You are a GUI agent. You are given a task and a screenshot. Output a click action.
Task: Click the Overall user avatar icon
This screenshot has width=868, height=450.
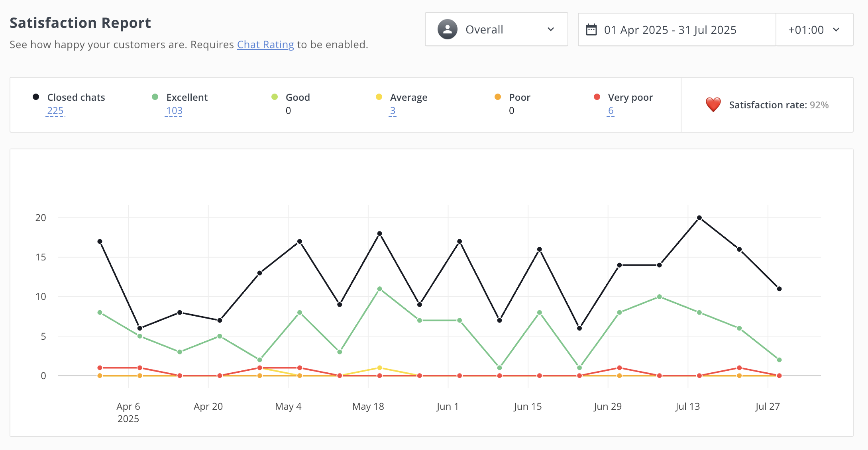pyautogui.click(x=447, y=29)
